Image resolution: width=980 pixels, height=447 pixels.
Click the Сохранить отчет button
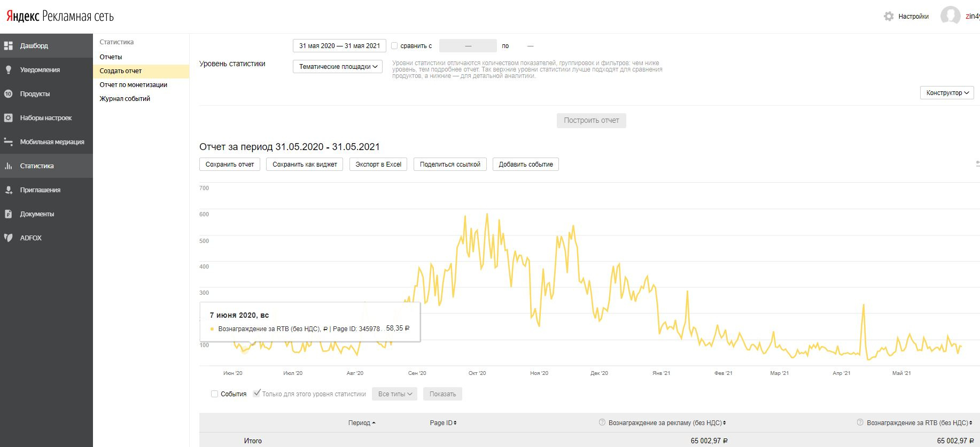click(230, 164)
